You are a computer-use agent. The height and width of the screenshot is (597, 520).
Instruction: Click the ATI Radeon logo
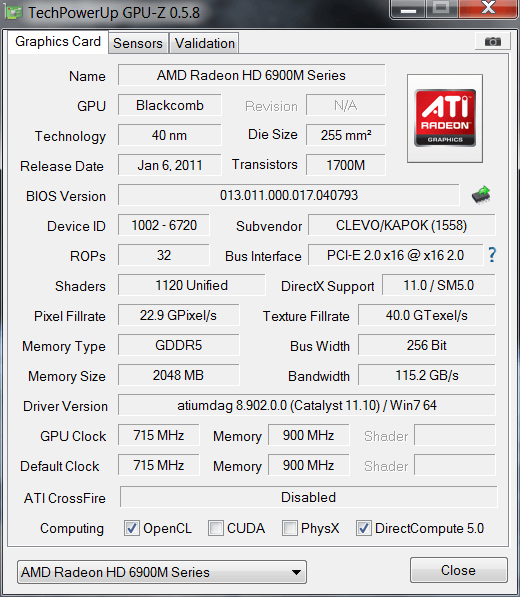pyautogui.click(x=445, y=118)
